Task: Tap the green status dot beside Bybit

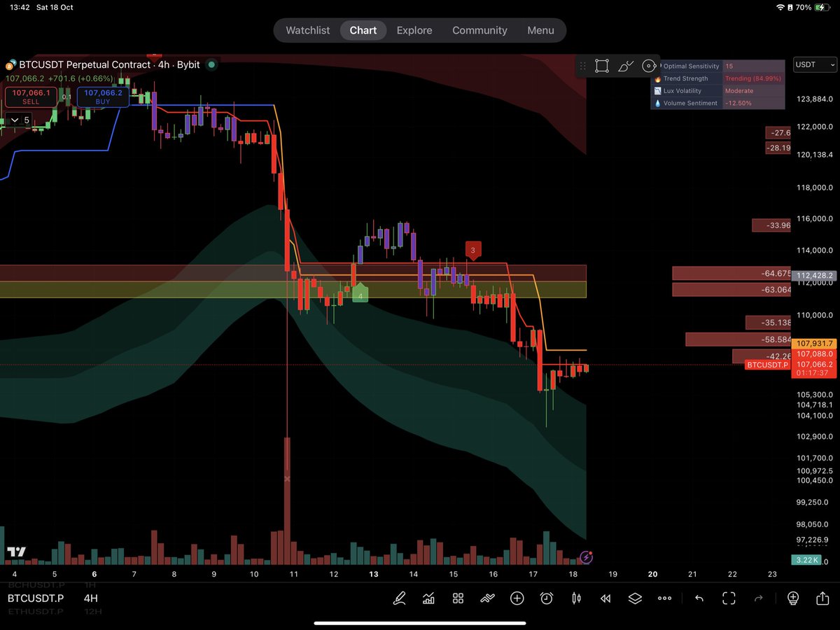Action: (211, 64)
